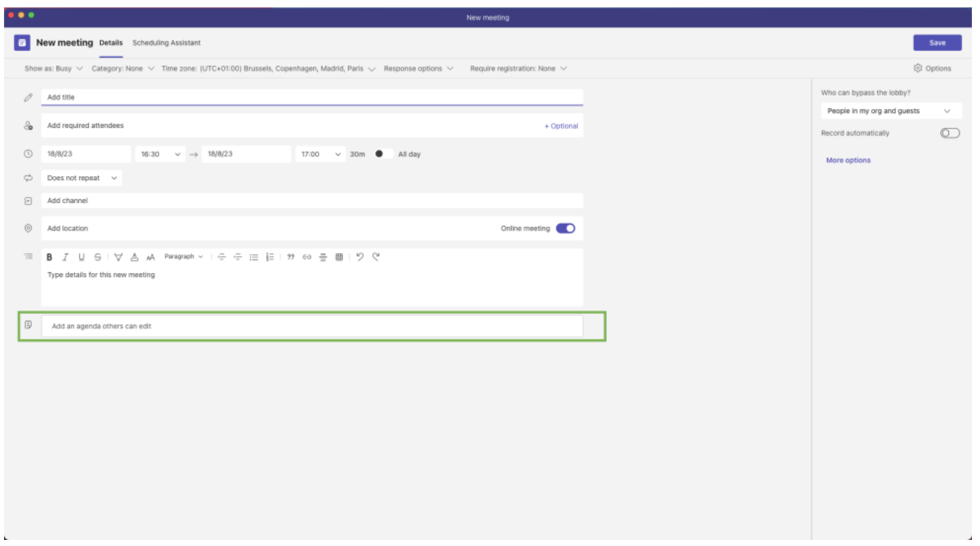Viewport: 980px width, 546px height.
Task: Enable the Record automatically switch
Action: [x=950, y=133]
